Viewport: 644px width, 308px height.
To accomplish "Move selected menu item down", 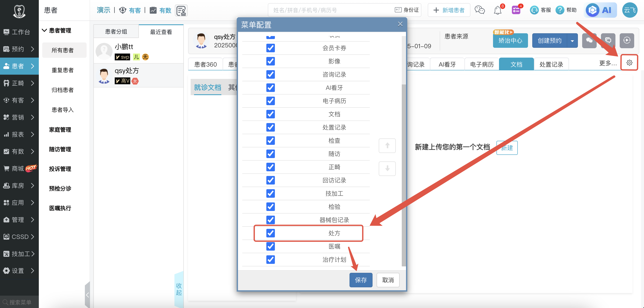I will [387, 169].
